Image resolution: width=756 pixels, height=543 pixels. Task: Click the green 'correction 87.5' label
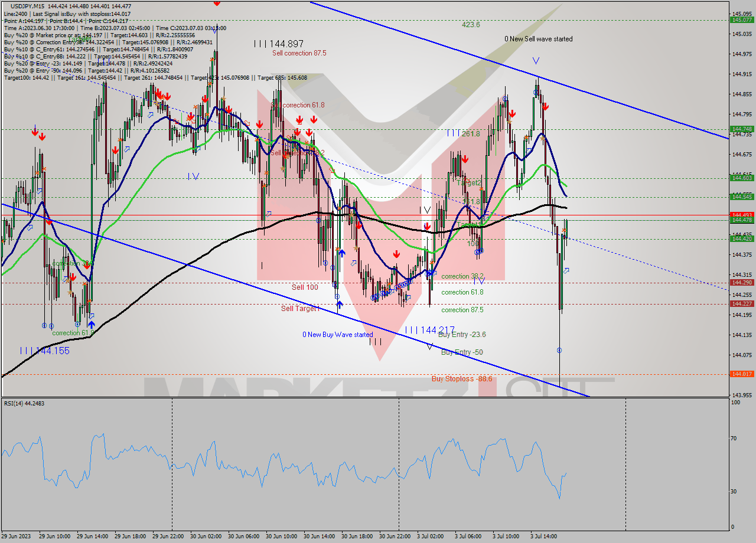(462, 310)
